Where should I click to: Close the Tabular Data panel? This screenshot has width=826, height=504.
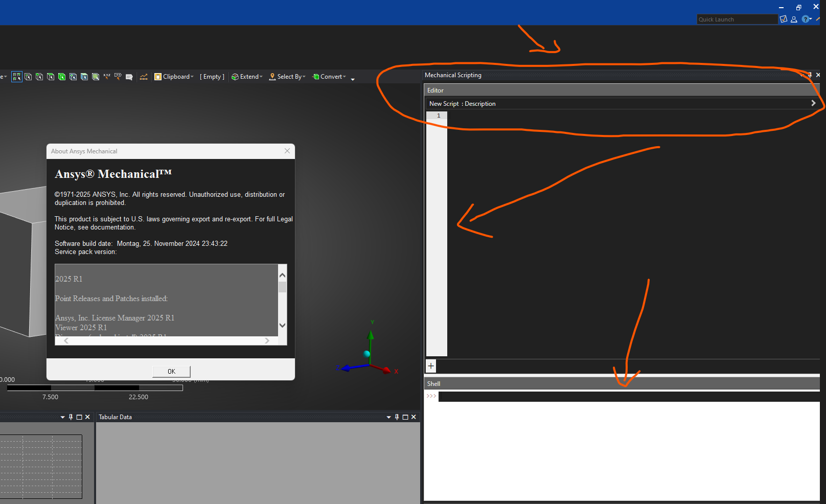(x=414, y=417)
